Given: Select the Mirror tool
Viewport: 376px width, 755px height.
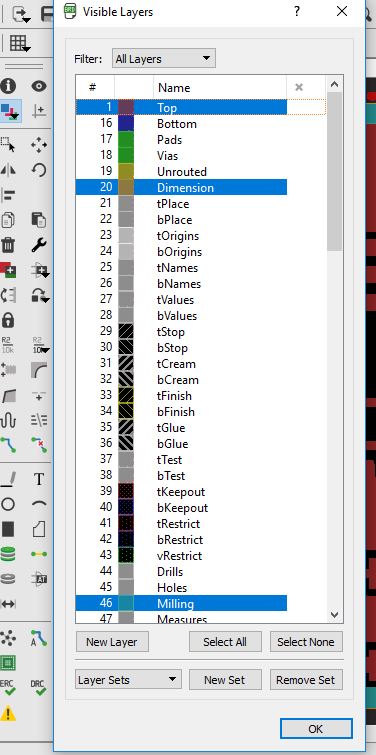Looking at the screenshot, I should [8, 169].
